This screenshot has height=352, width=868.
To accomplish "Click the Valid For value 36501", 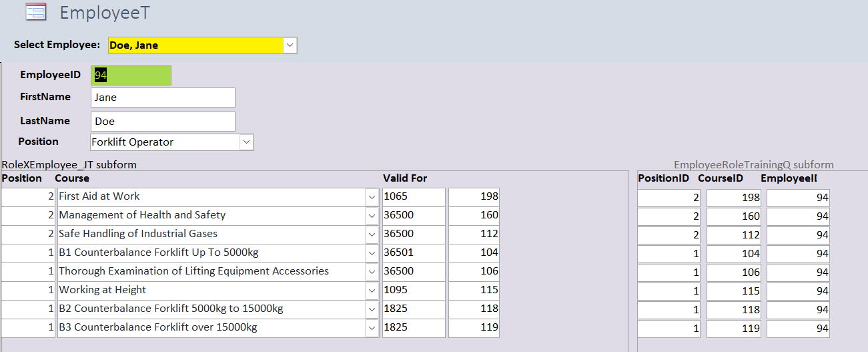I will coord(413,253).
